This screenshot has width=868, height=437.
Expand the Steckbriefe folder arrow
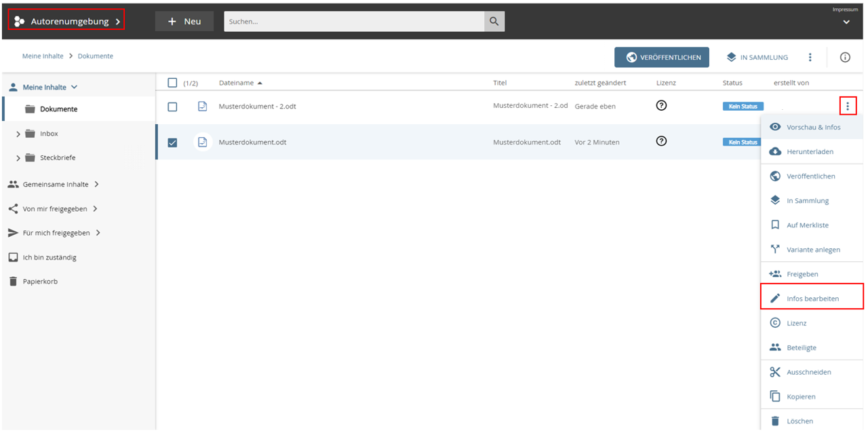(x=18, y=158)
